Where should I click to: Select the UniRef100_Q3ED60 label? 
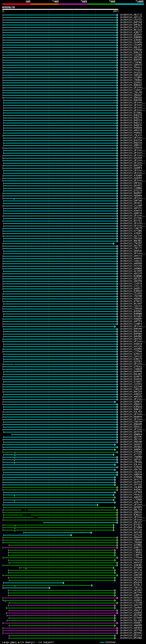point(131,40)
